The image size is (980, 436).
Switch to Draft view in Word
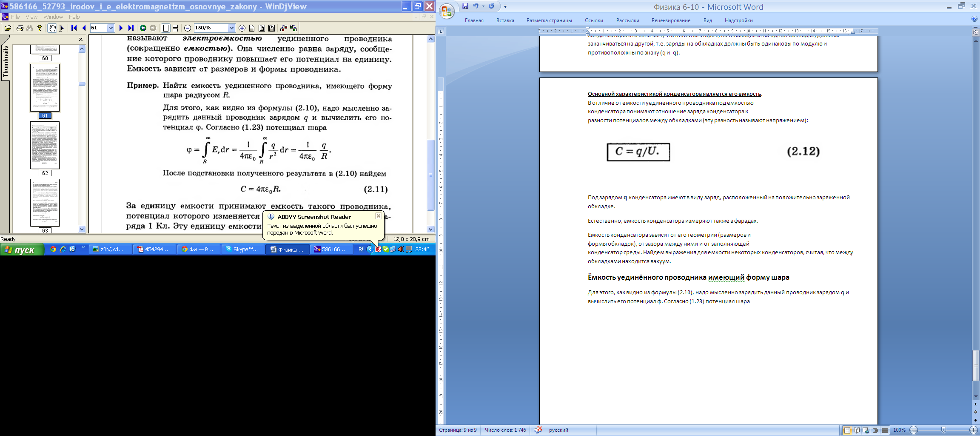[x=885, y=430]
